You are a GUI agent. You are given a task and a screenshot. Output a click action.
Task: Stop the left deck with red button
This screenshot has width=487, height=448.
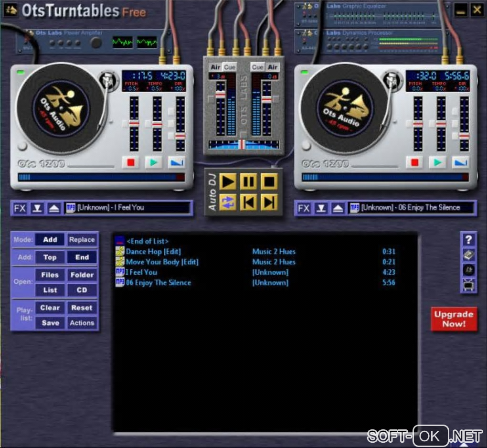pyautogui.click(x=130, y=162)
